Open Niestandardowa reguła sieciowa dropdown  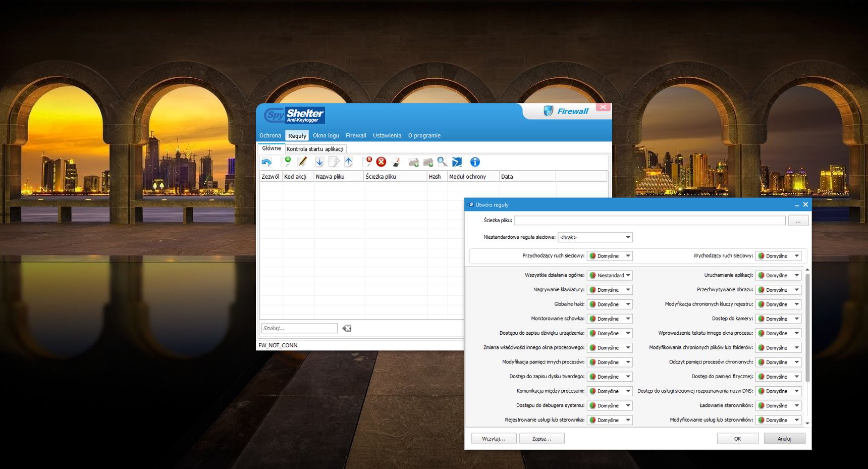pyautogui.click(x=595, y=237)
